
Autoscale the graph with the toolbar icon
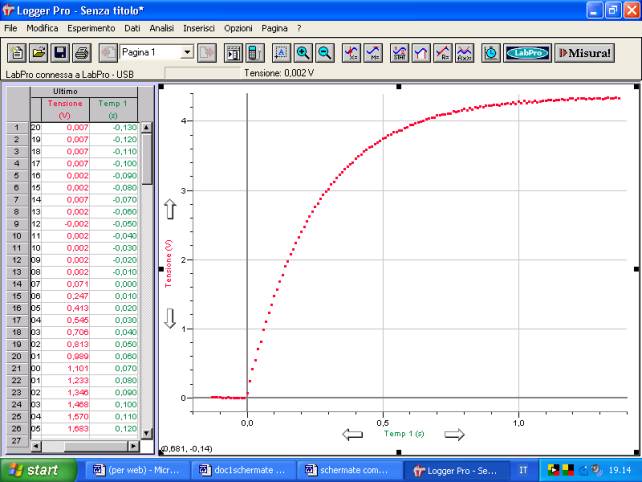tap(280, 52)
